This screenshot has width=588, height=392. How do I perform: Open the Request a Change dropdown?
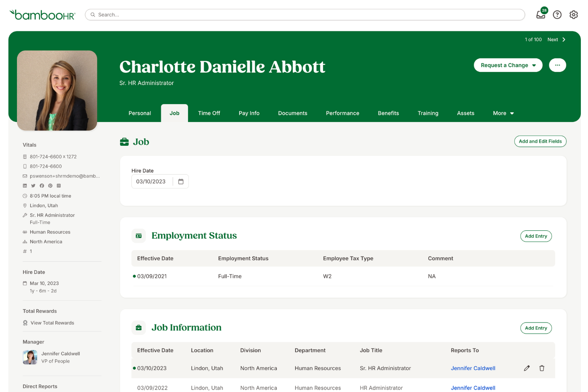(x=508, y=65)
